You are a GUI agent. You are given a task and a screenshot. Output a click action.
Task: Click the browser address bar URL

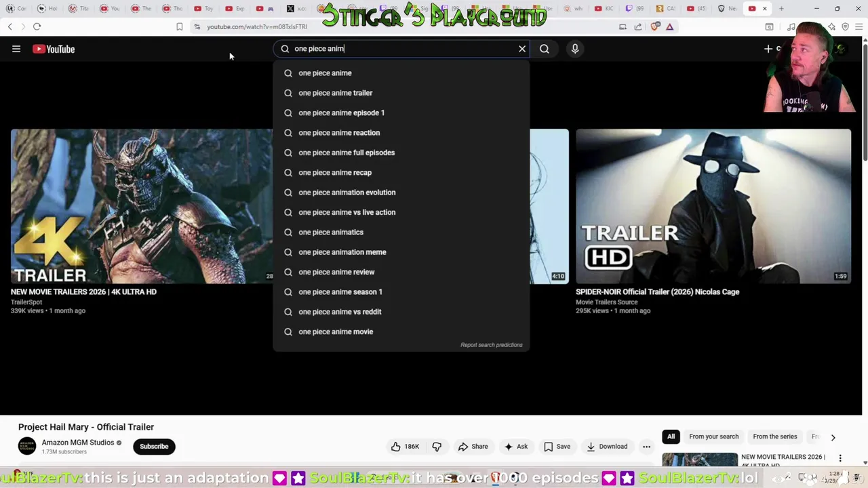pos(257,26)
